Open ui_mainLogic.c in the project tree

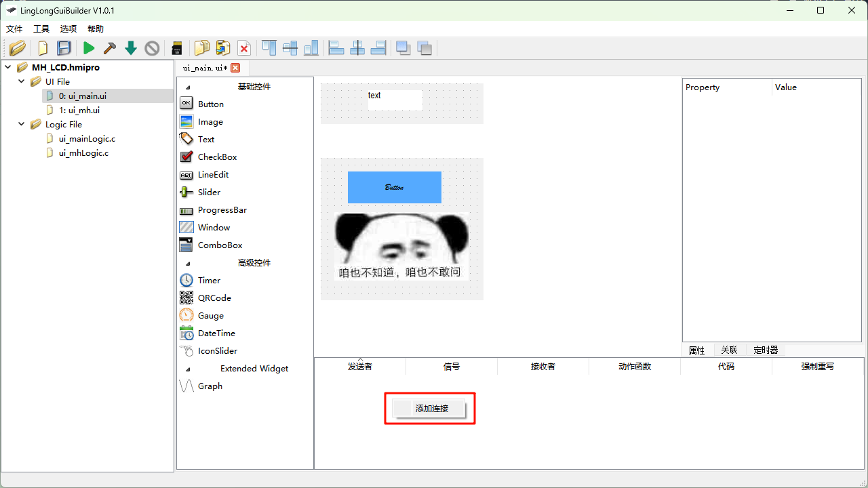click(87, 139)
